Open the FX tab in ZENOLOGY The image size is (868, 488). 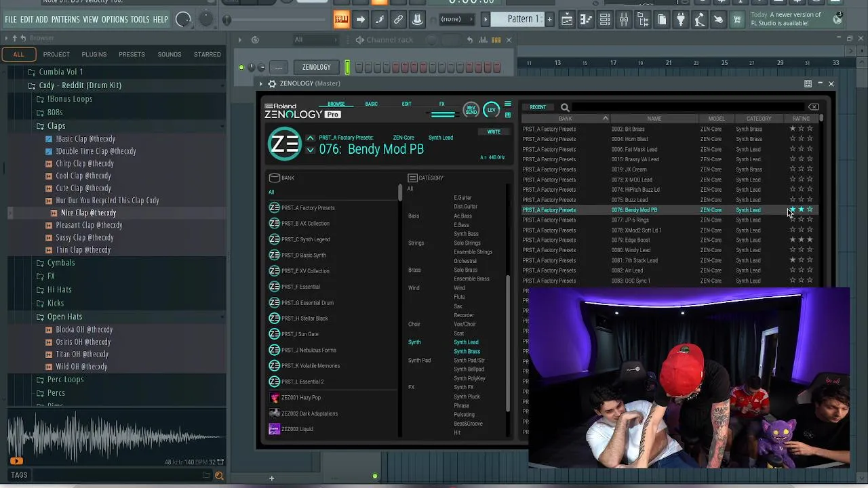click(441, 104)
